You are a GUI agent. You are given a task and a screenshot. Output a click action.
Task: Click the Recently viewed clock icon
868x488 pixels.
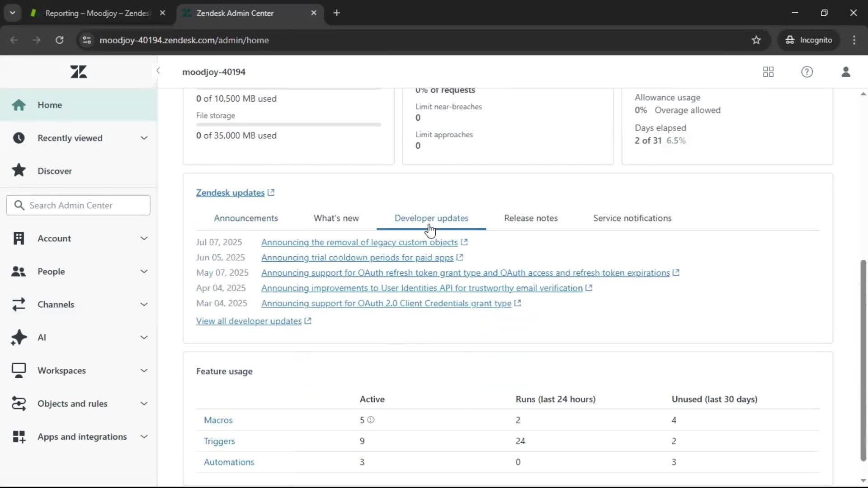tap(19, 138)
